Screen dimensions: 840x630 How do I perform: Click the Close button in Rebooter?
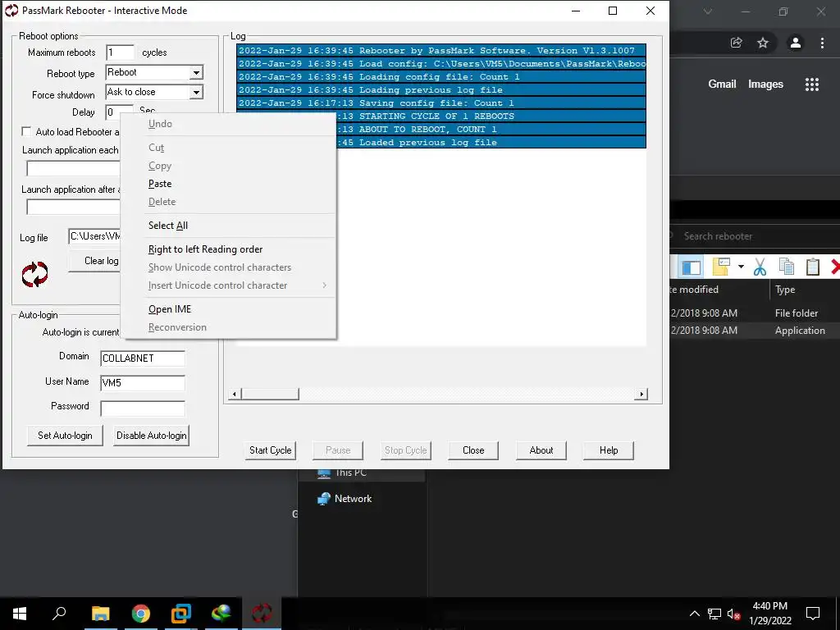coord(473,450)
